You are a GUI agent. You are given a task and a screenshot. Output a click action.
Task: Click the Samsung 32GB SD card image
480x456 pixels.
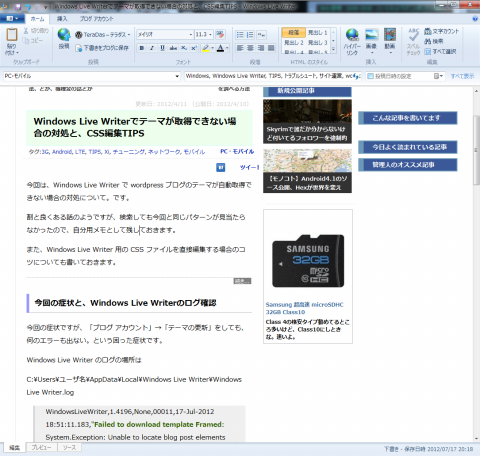(x=308, y=261)
